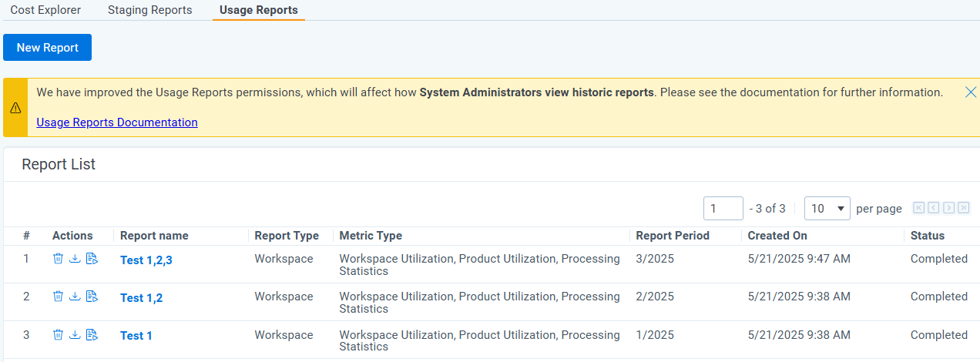Download the Test 1 report
This screenshot has height=362, width=980.
pyautogui.click(x=75, y=334)
